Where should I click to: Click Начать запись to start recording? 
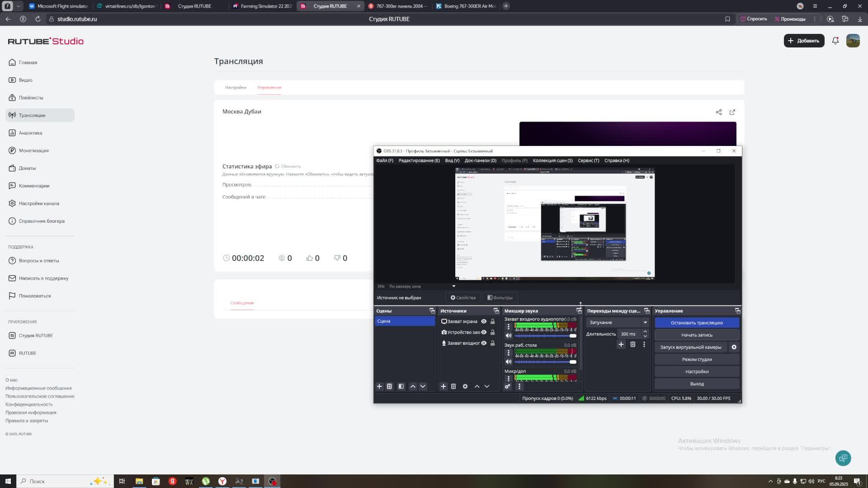tap(697, 335)
